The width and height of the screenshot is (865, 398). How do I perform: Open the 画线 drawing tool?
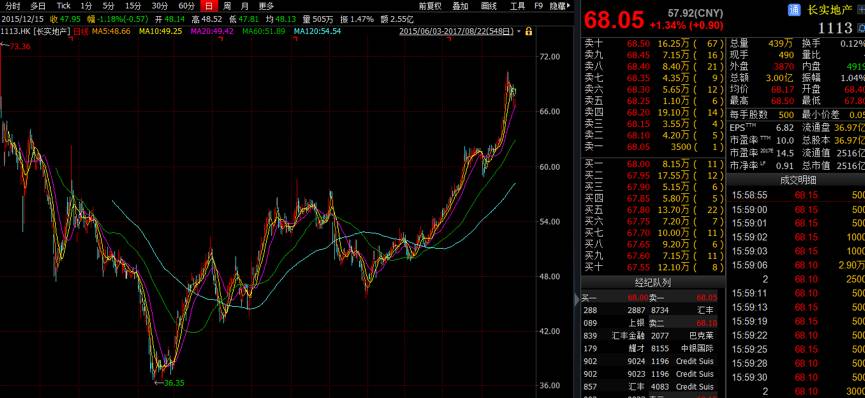tap(489, 6)
